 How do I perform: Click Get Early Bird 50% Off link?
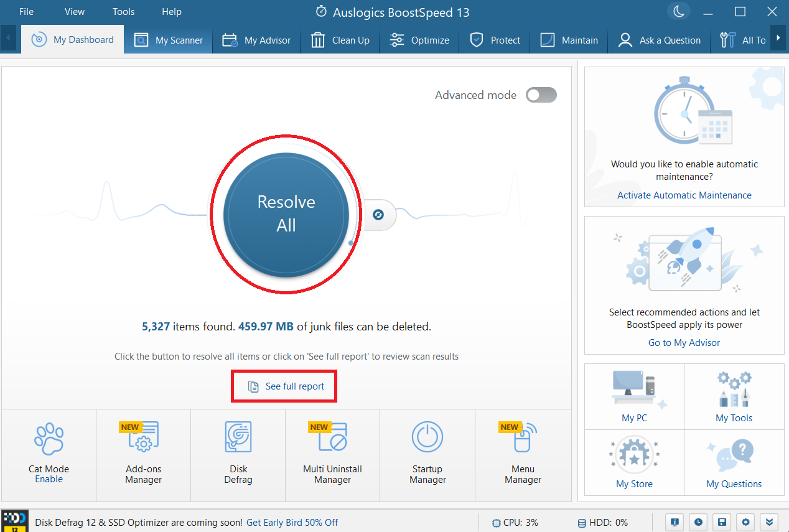pos(292,523)
